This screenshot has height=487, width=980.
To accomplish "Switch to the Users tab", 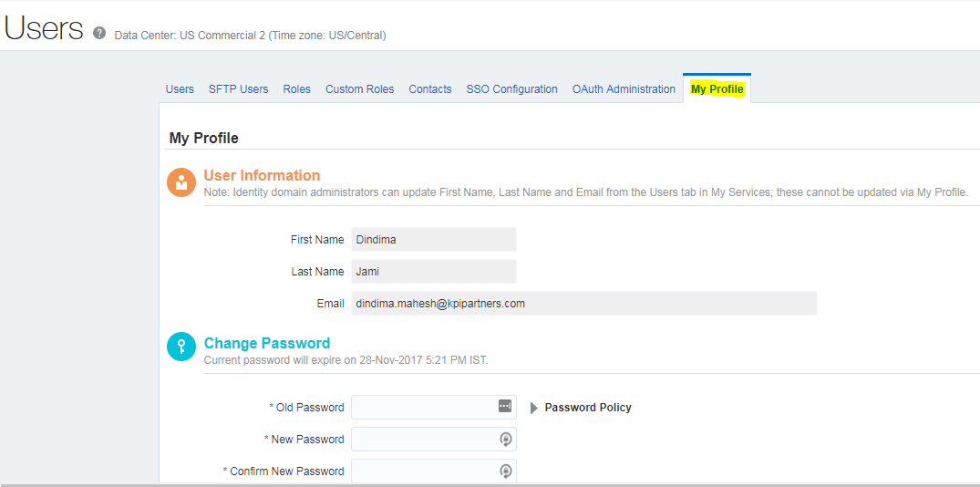I will pos(180,89).
